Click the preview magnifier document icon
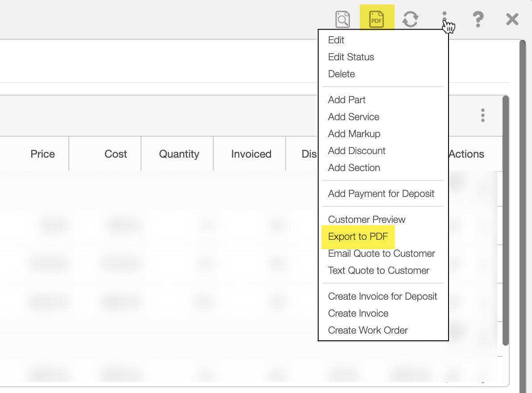Screen dimensions: 532x393 coord(342,19)
